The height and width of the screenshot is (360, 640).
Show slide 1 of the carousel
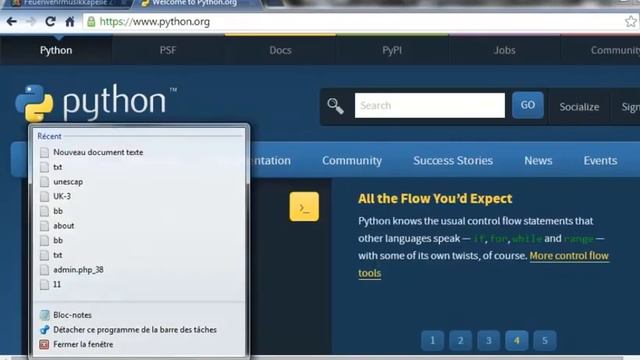tap(432, 340)
